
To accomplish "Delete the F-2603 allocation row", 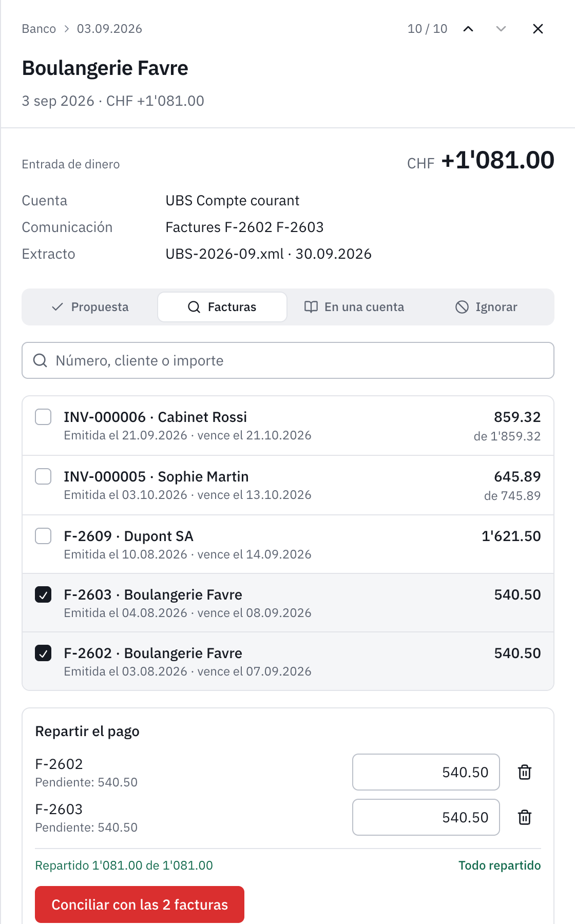I will [525, 817].
